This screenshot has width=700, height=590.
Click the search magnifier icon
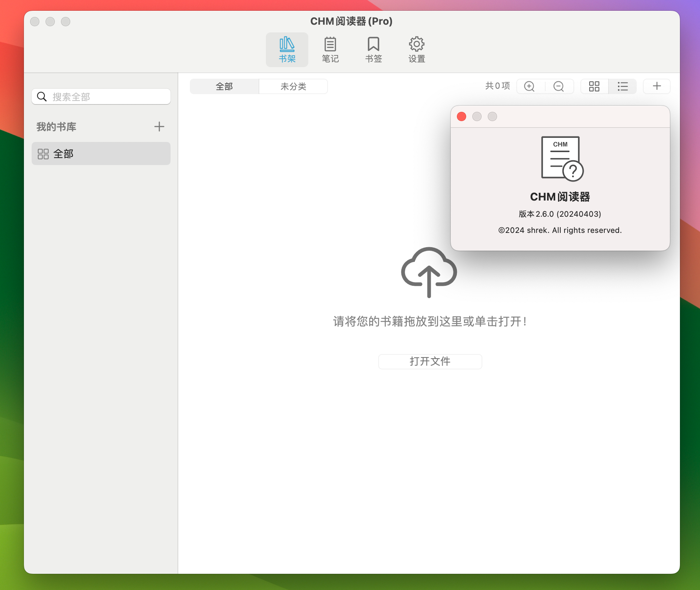coord(42,96)
